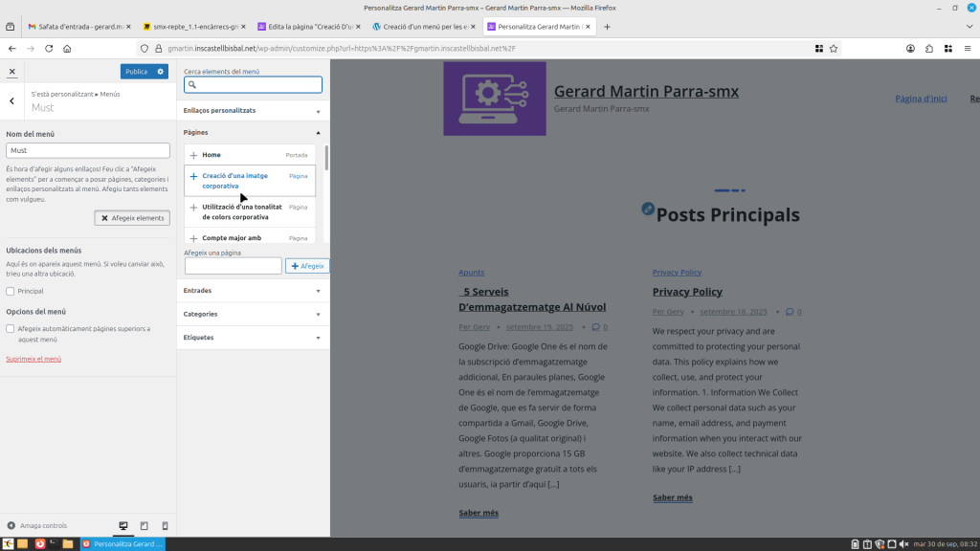Switch to desktop preview icon
The height and width of the screenshot is (551, 980).
coord(123,525)
